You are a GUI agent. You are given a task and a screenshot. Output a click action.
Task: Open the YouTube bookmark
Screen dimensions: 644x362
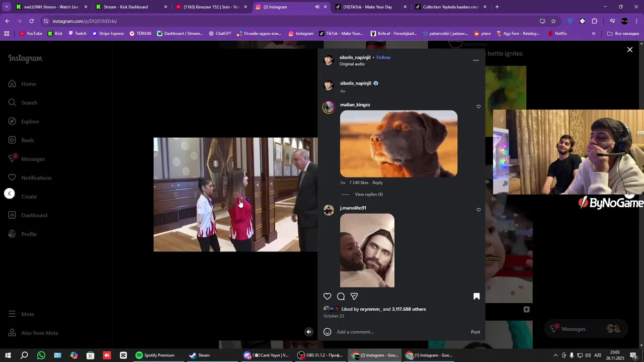[31, 34]
